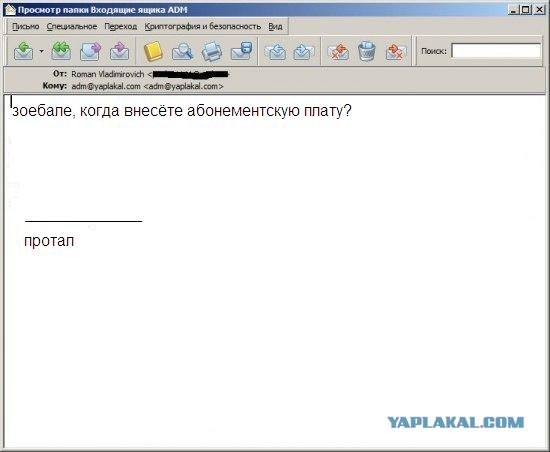Close the mail viewer window
The width and height of the screenshot is (550, 452).
tap(539, 10)
